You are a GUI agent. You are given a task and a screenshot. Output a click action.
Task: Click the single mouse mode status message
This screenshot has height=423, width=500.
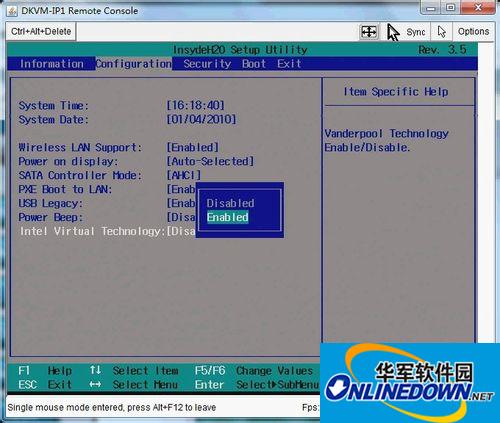pos(112,407)
